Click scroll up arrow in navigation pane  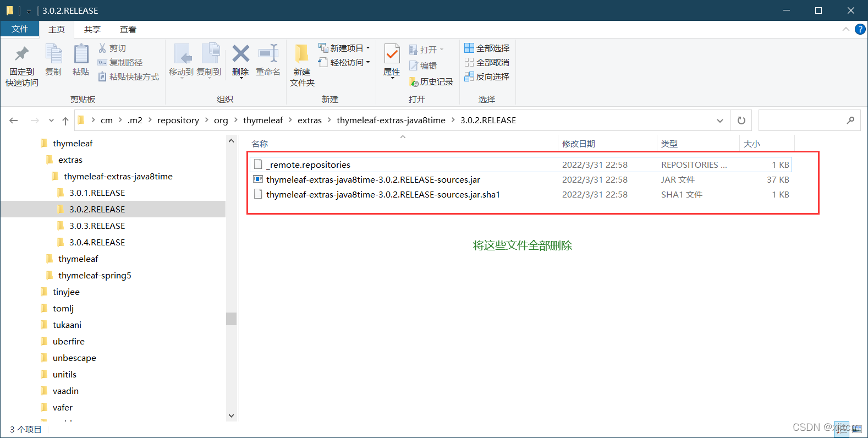coord(231,141)
